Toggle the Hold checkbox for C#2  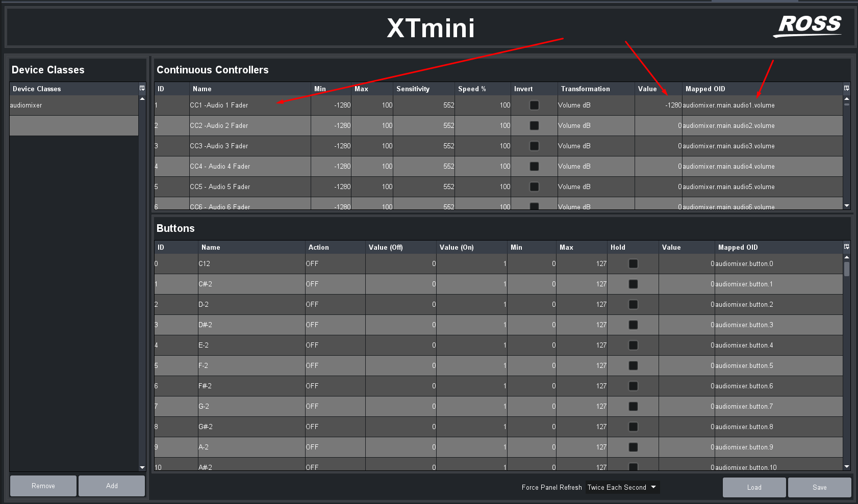coord(633,284)
